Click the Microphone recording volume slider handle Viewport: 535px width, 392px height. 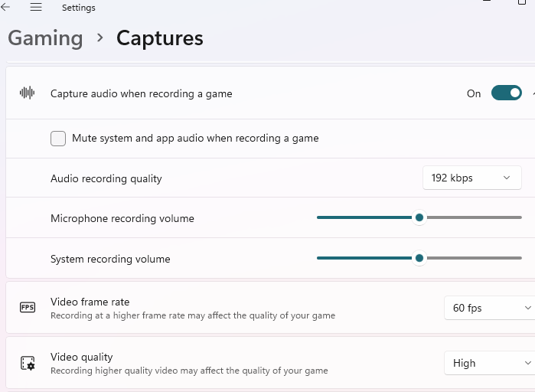419,218
